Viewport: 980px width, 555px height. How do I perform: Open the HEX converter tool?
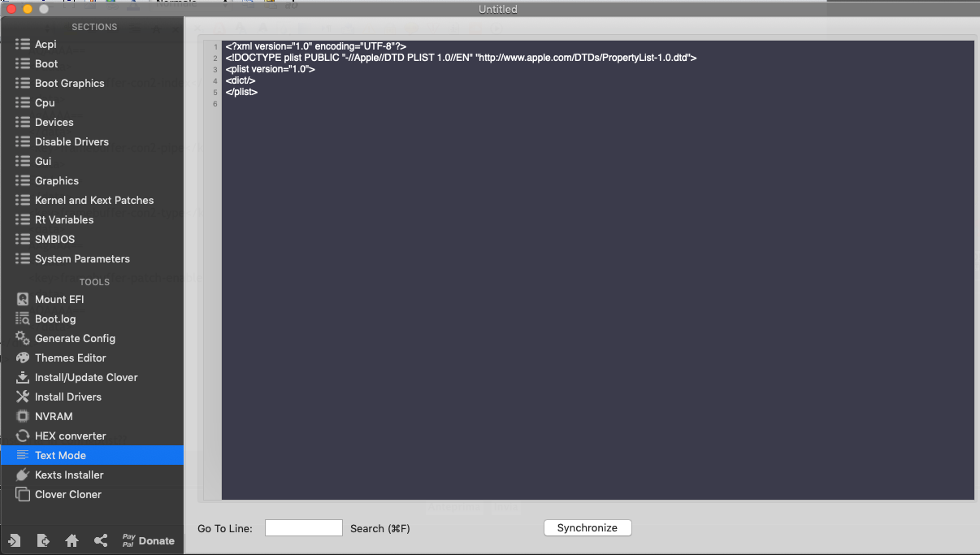click(92, 436)
